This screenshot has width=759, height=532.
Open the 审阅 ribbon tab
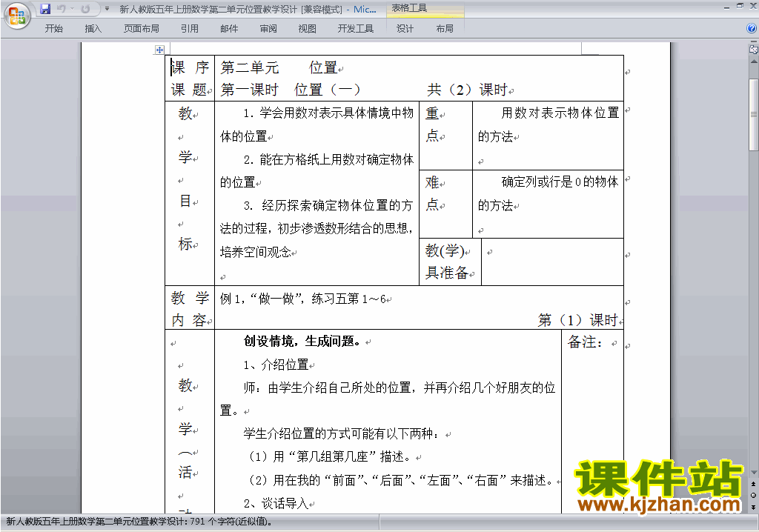coord(268,29)
